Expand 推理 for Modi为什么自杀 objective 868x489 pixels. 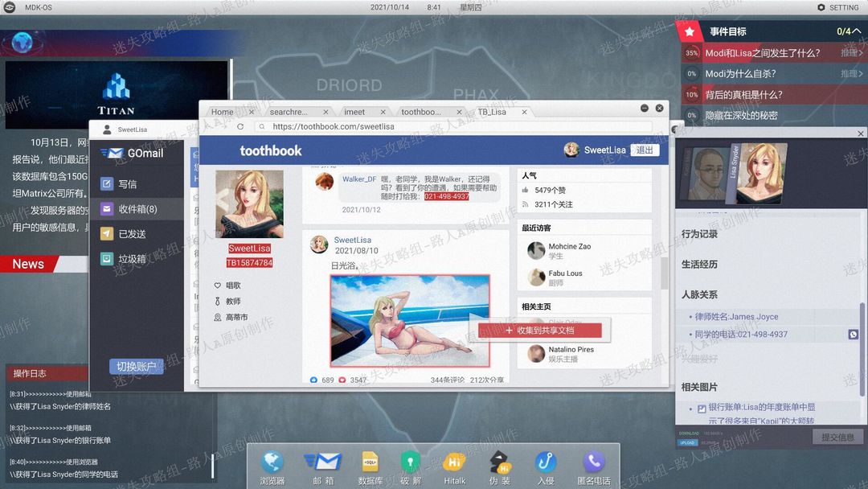pos(851,73)
